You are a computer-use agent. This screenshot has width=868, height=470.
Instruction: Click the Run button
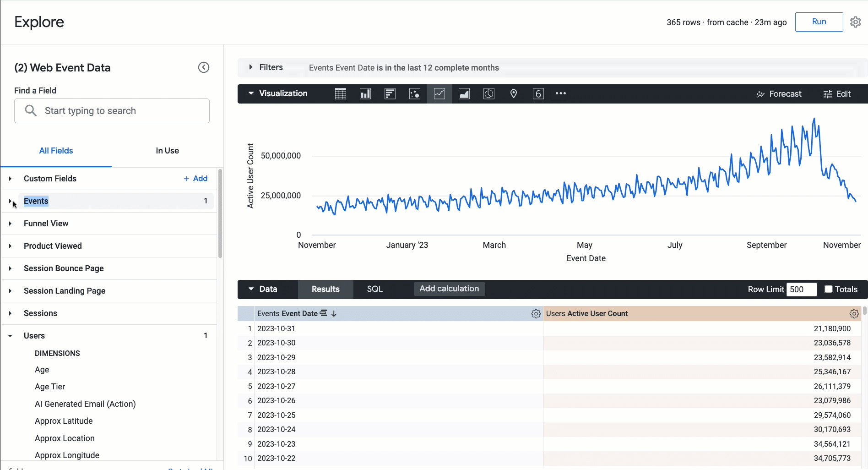click(819, 22)
